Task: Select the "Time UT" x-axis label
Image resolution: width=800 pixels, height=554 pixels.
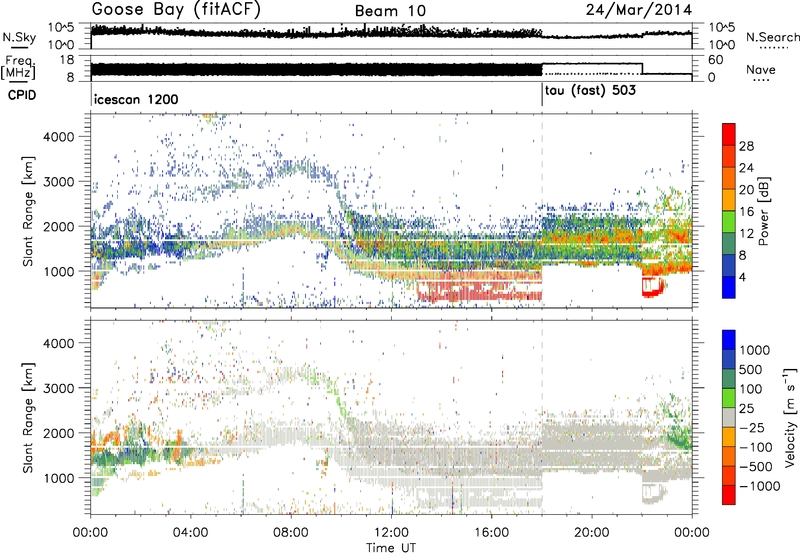Action: pos(391,547)
